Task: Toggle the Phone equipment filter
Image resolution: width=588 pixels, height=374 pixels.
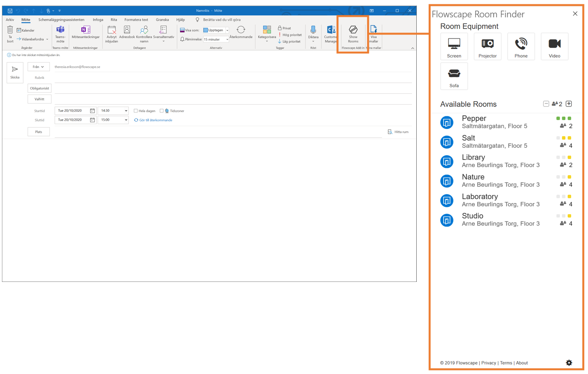Action: coord(521,47)
